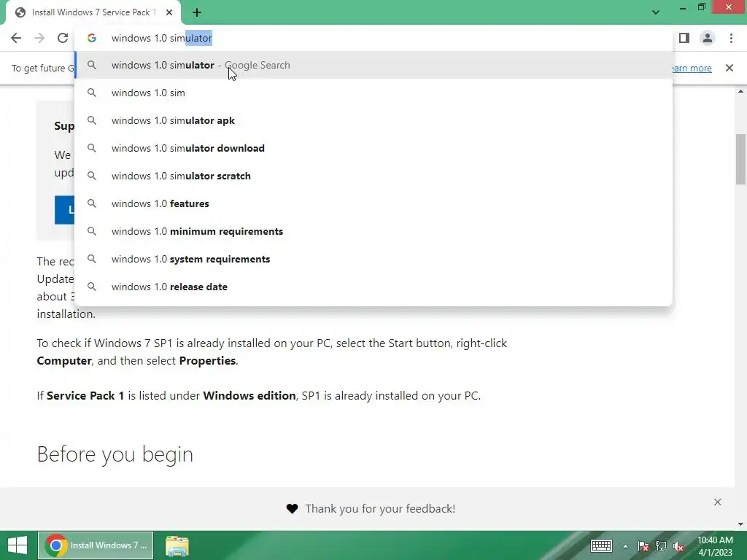Viewport: 747px width, 560px height.
Task: Click the bold text 'Service Pack 1'
Action: [x=85, y=396]
